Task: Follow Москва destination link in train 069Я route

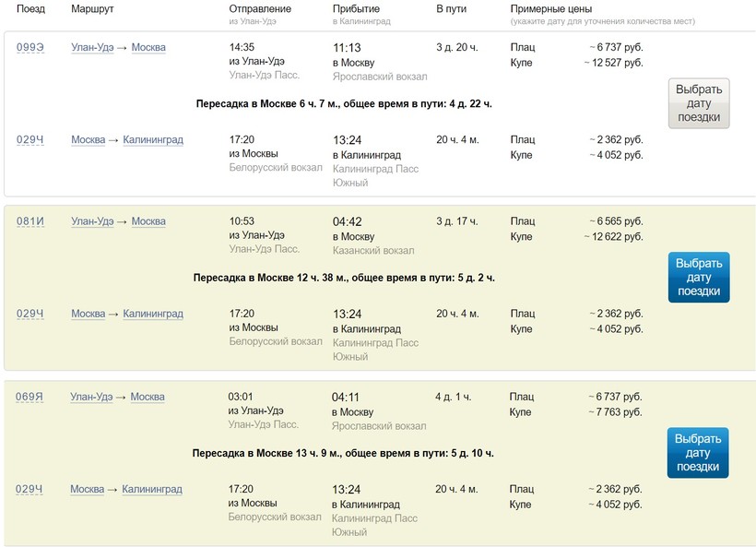Action: [148, 397]
